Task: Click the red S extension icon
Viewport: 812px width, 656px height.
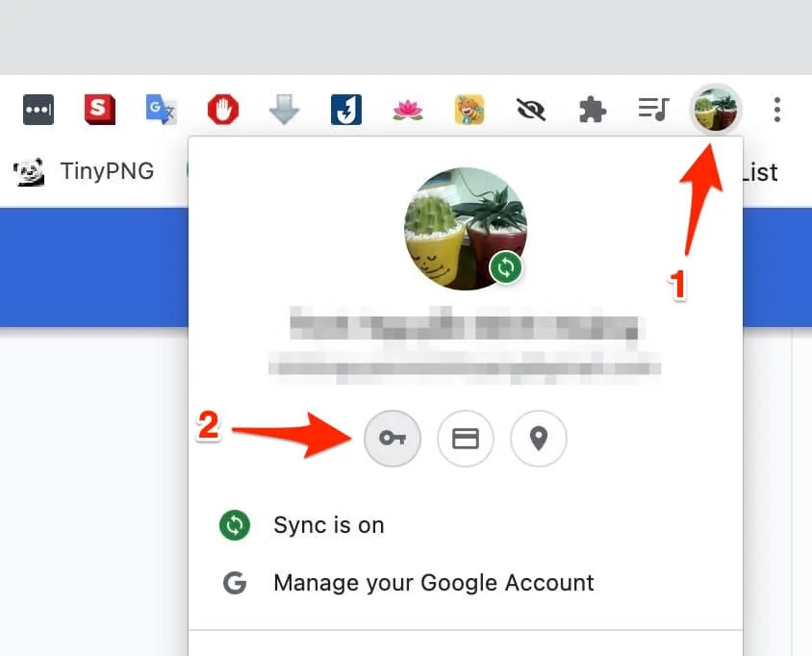Action: pos(99,109)
